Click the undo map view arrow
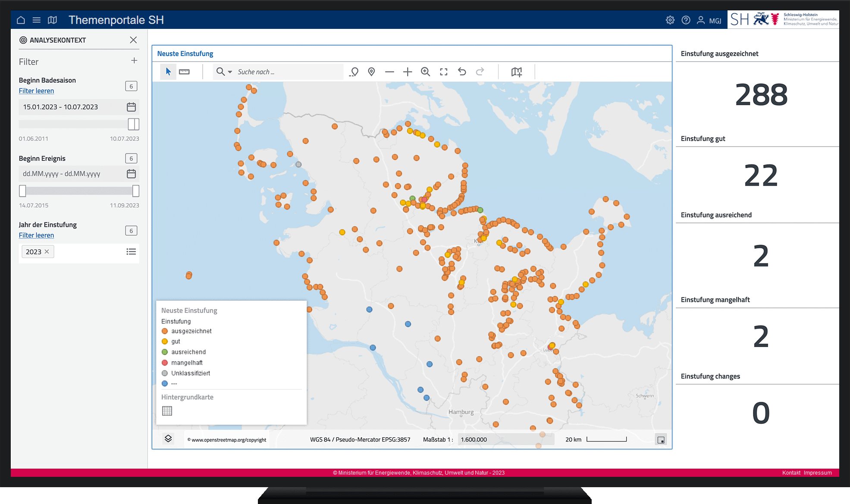850x504 pixels. [462, 72]
